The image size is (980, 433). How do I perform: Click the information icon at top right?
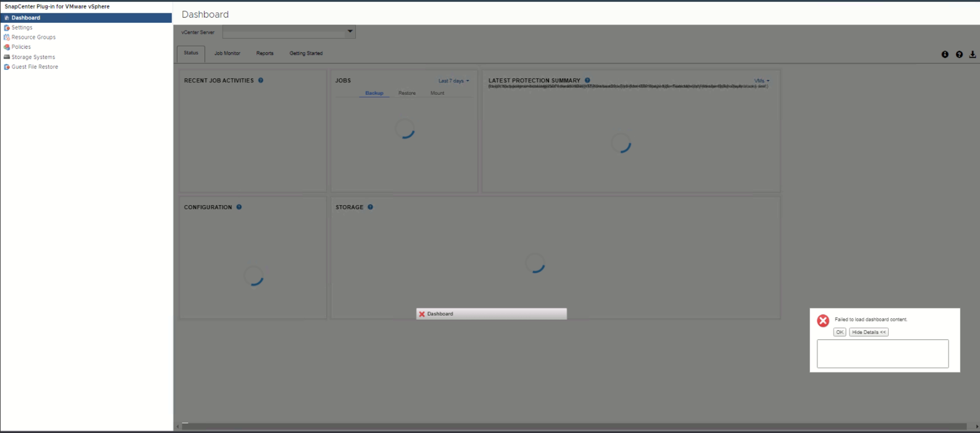coord(945,54)
